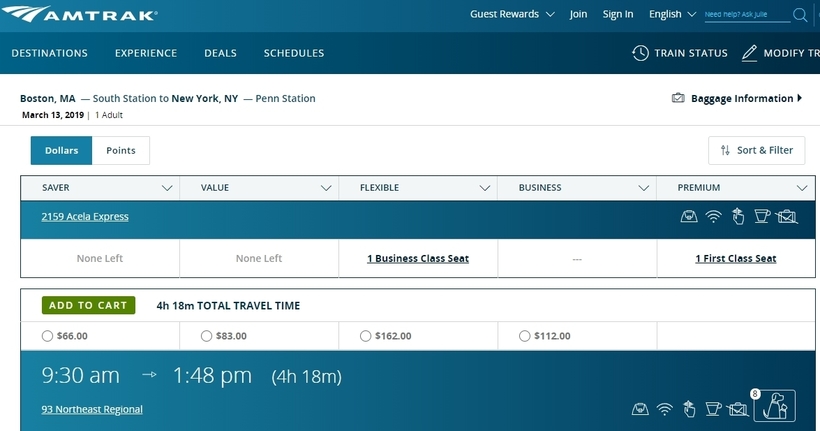Image resolution: width=820 pixels, height=431 pixels.
Task: Click the Acela Express Wi-Fi icon
Action: coord(713,216)
